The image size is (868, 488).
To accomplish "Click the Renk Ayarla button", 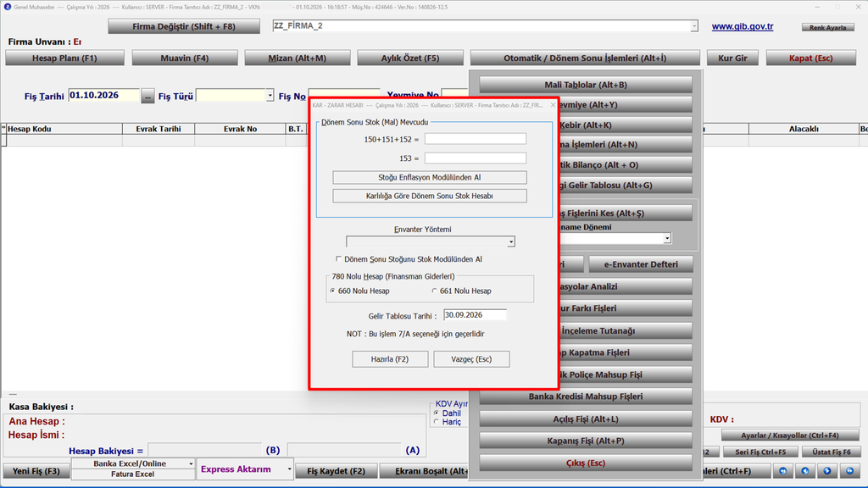I will coord(827,27).
